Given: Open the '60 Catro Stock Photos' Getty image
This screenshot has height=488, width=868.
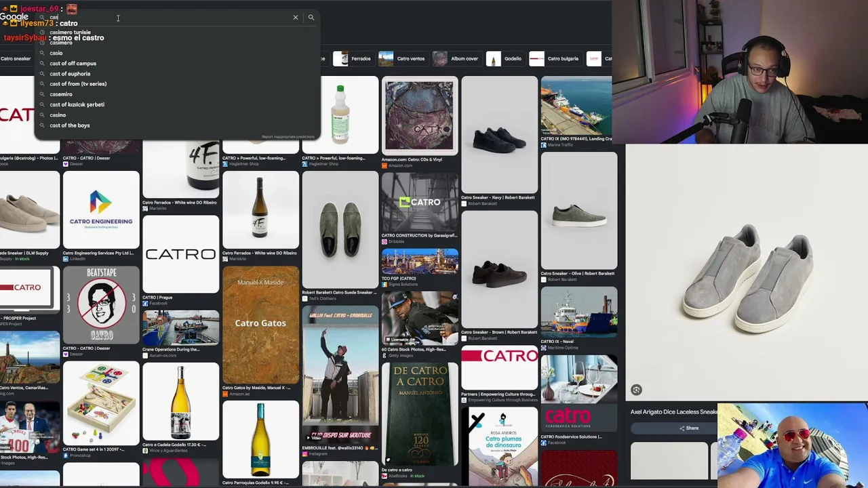Looking at the screenshot, I should [x=420, y=317].
